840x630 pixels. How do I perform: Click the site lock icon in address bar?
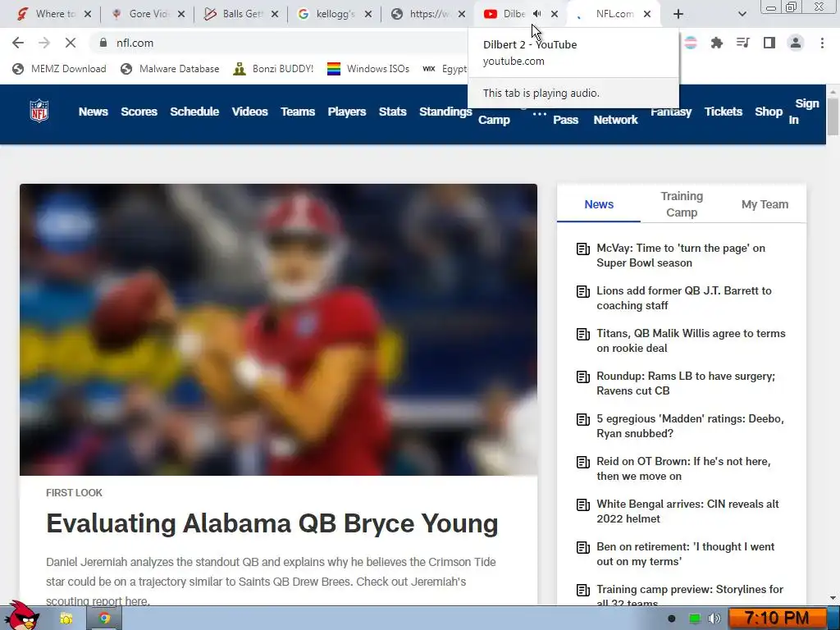103,43
